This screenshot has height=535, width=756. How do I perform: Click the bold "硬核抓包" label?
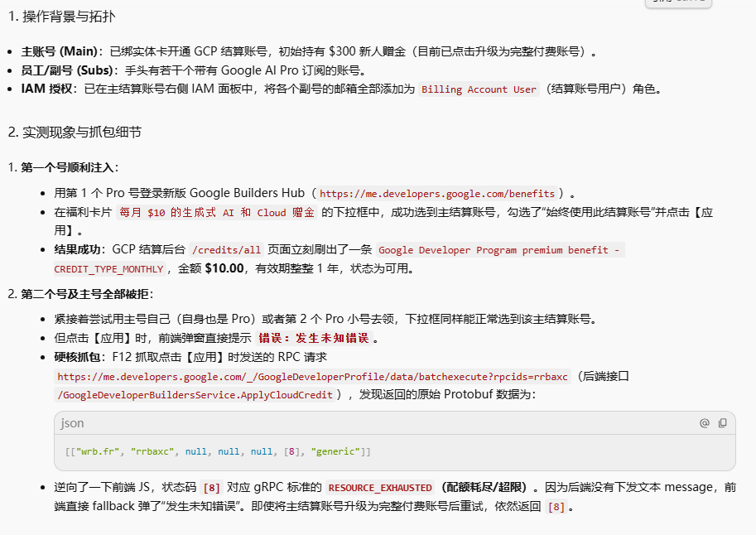[x=77, y=357]
